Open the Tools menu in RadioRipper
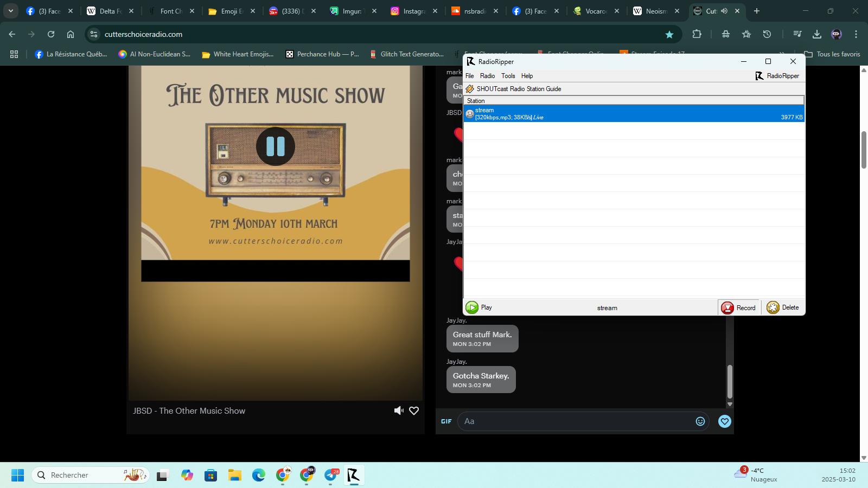This screenshot has height=488, width=868. 508,76
